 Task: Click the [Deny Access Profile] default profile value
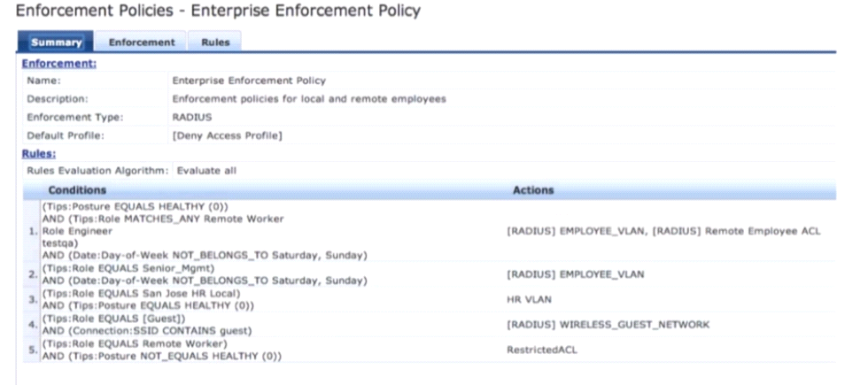(x=227, y=135)
